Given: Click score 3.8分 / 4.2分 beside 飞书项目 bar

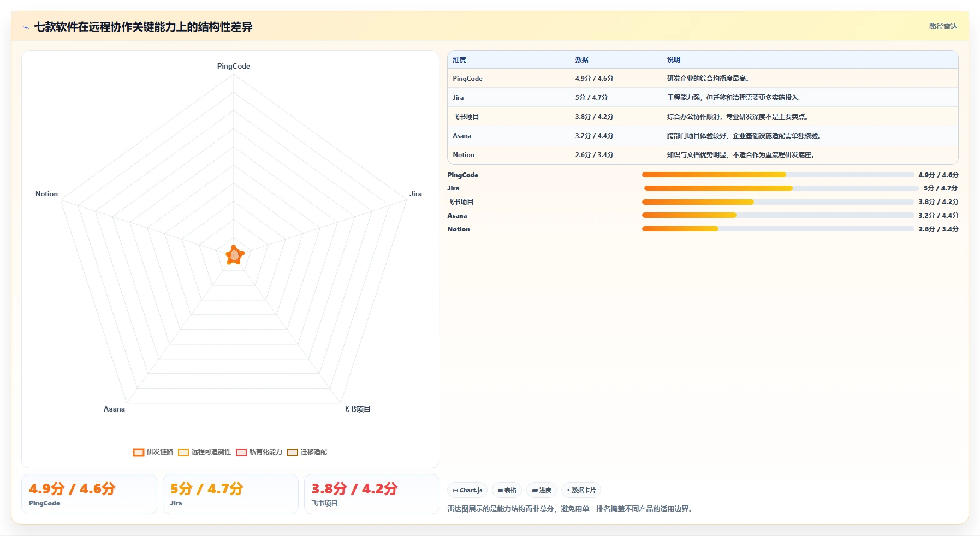Looking at the screenshot, I should [x=938, y=202].
